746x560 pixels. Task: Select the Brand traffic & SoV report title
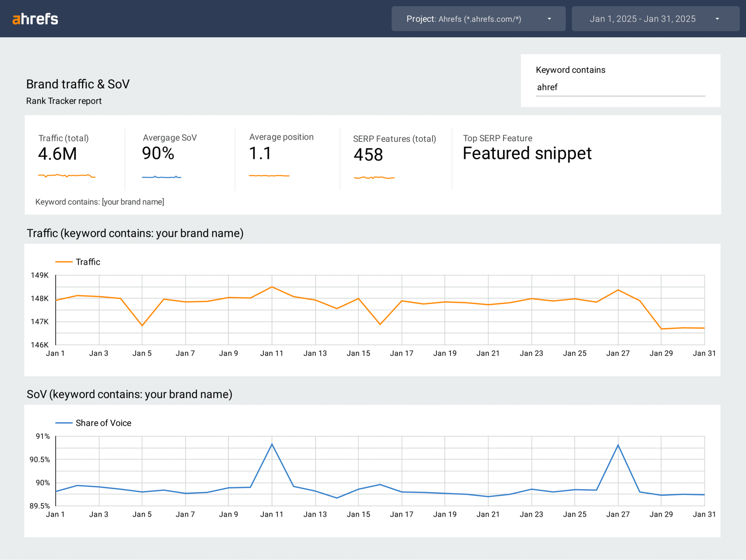click(78, 84)
